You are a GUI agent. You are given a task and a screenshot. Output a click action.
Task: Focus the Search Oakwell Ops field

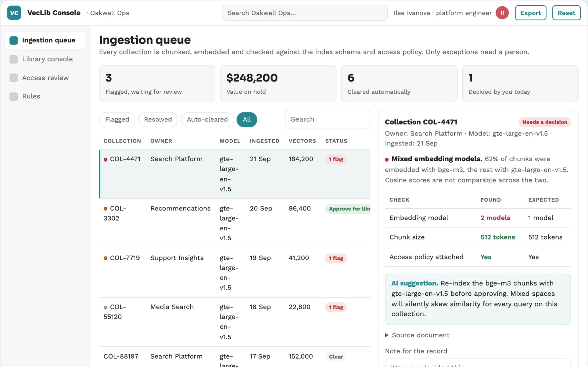point(305,13)
